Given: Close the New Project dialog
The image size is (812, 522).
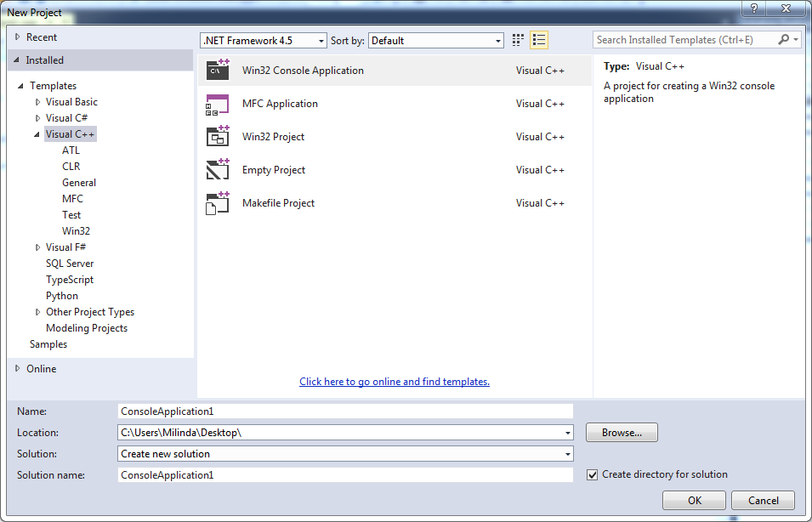Looking at the screenshot, I should [x=786, y=9].
